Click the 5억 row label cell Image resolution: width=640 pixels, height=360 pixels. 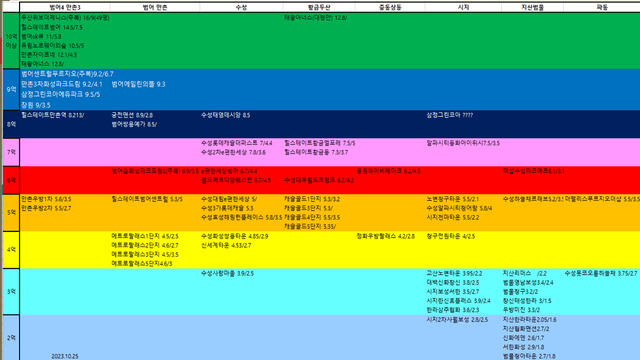11,213
